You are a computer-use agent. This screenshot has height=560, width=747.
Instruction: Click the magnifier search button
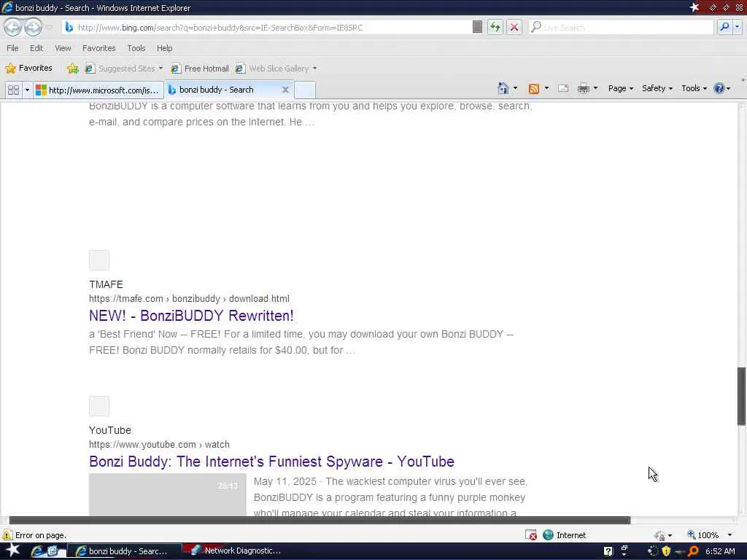coord(724,27)
